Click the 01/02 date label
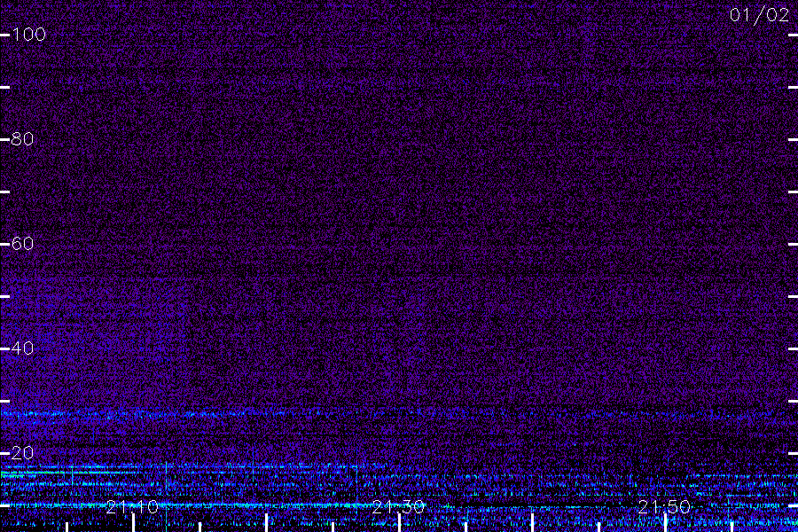Screen dimensions: 798x532 (759, 15)
